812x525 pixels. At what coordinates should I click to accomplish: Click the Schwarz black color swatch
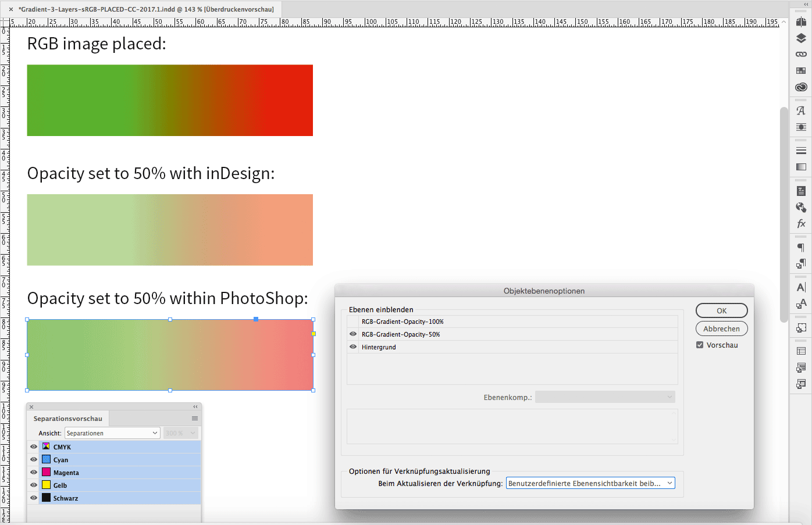tap(46, 498)
